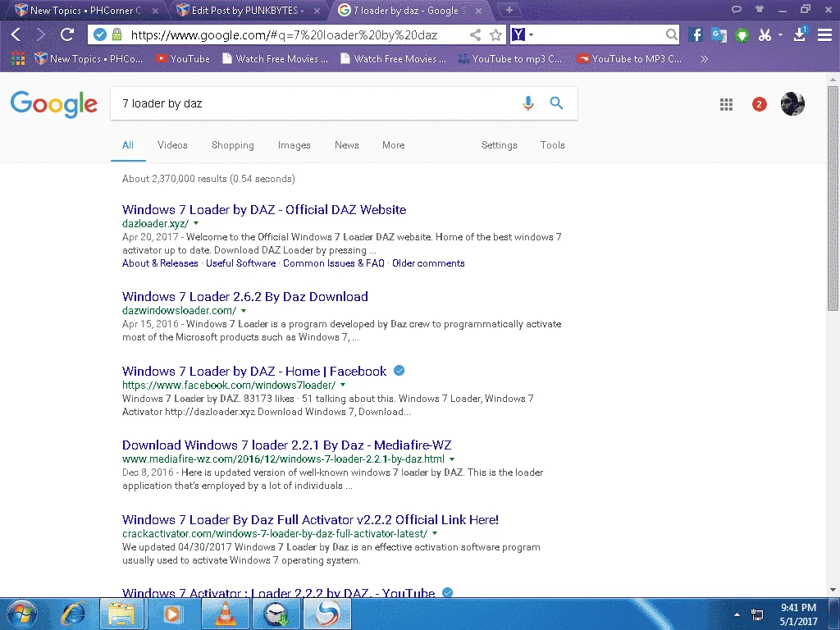The image size is (840, 630).
Task: Open the Mediafire-WZ loader 2.2.1 result
Action: pos(286,445)
